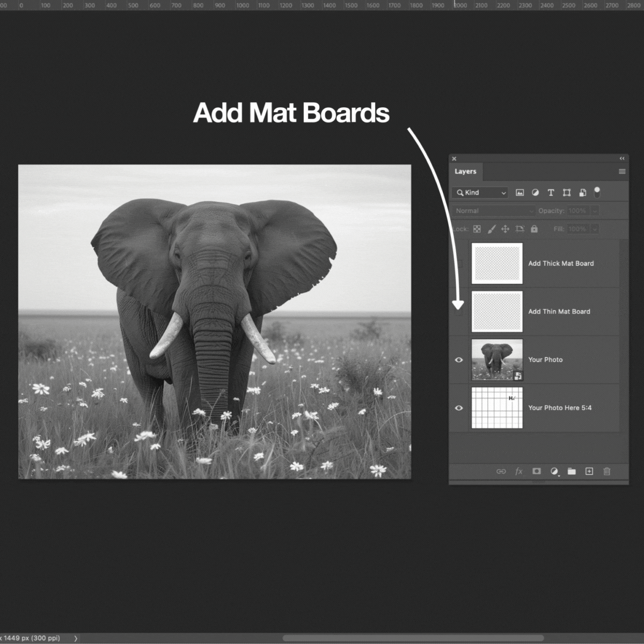
Task: Filter for adjustment layers
Action: pos(535,193)
